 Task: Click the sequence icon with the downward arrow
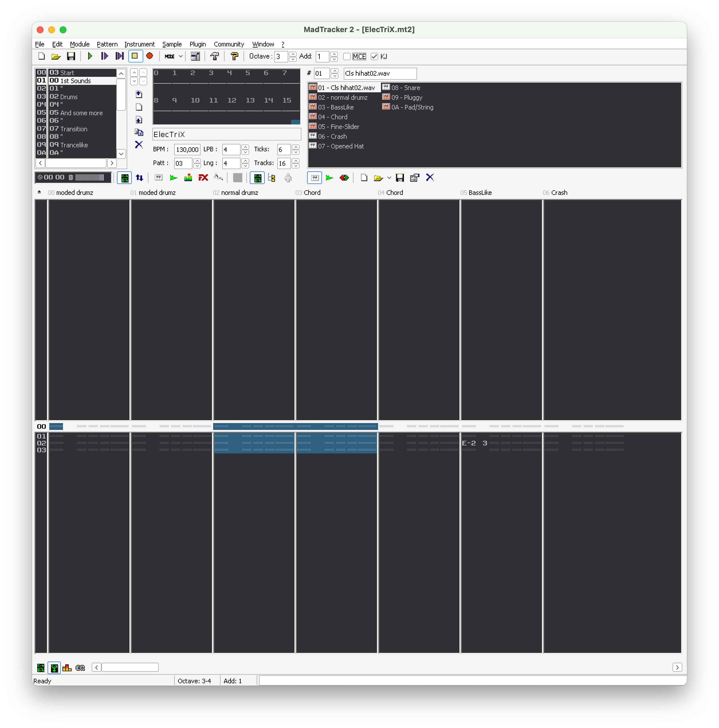pos(139,120)
